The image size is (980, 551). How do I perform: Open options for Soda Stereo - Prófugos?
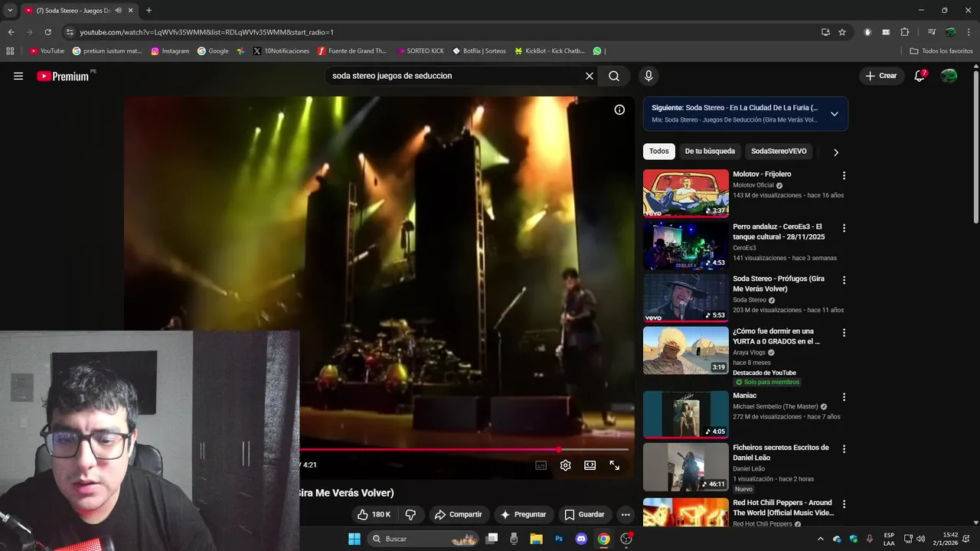click(x=844, y=280)
